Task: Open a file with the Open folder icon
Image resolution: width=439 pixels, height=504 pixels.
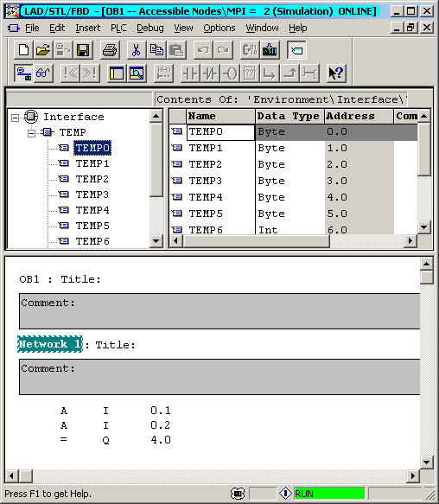Action: pyautogui.click(x=43, y=50)
